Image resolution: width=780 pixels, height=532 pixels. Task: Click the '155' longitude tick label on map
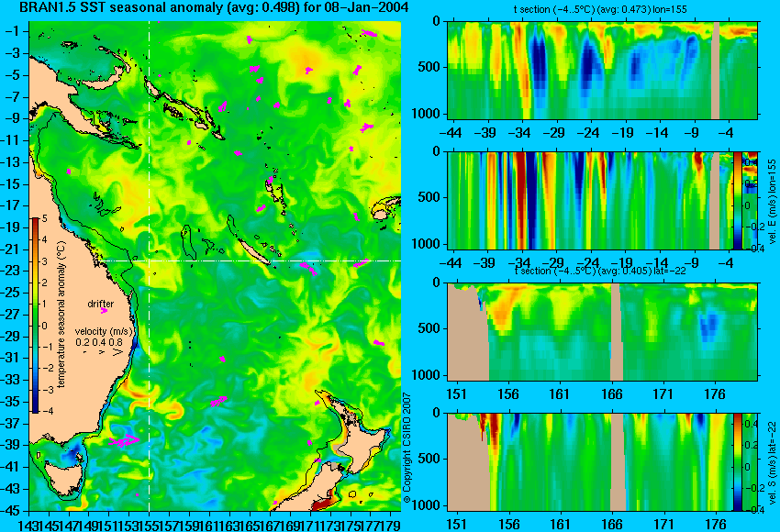click(149, 525)
